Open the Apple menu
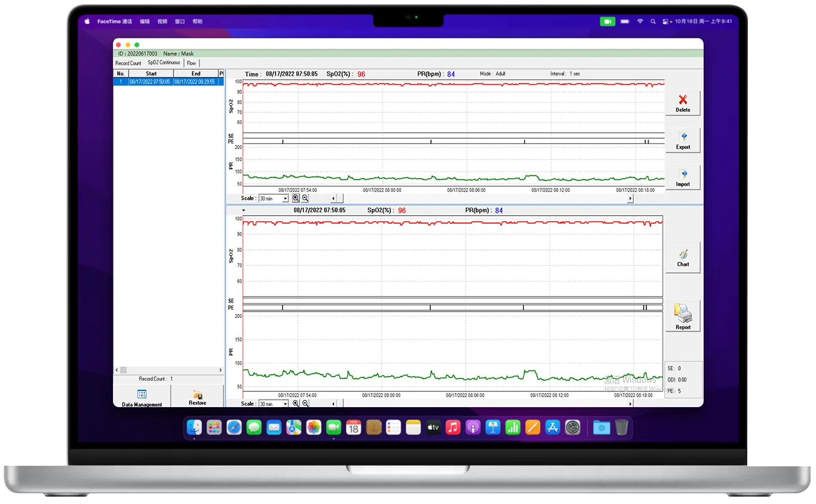Screen dimensions: 816x504 87,21
